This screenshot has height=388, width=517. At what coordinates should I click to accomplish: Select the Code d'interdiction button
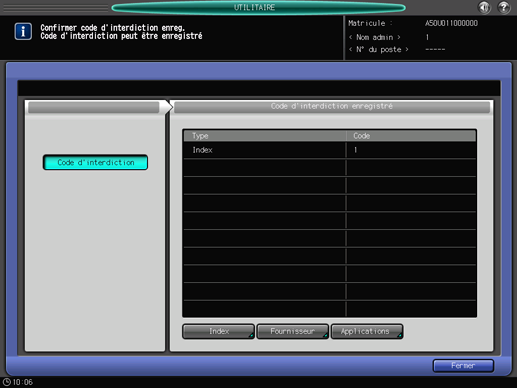tap(95, 162)
